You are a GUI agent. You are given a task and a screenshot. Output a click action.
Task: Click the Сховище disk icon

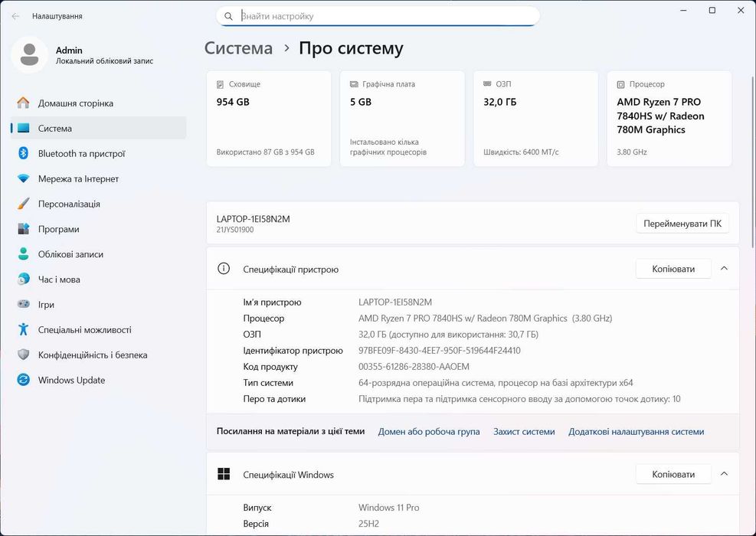click(x=220, y=84)
